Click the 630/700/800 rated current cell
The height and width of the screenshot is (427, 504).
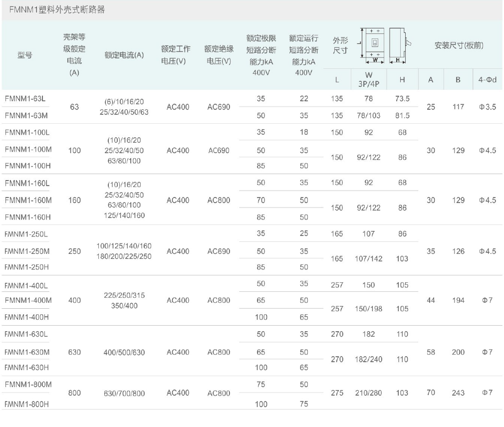pyautogui.click(x=124, y=394)
